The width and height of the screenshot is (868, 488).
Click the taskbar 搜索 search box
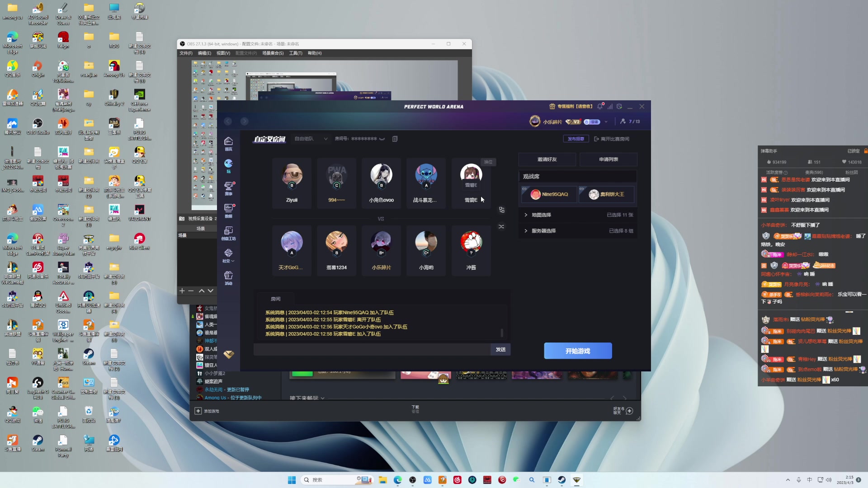click(x=337, y=480)
